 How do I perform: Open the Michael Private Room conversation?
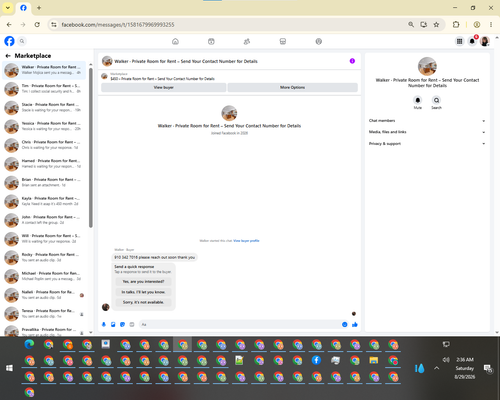[44, 276]
